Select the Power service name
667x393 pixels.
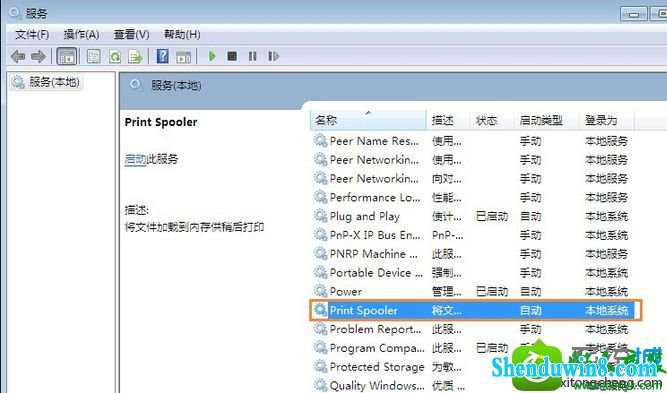click(346, 291)
